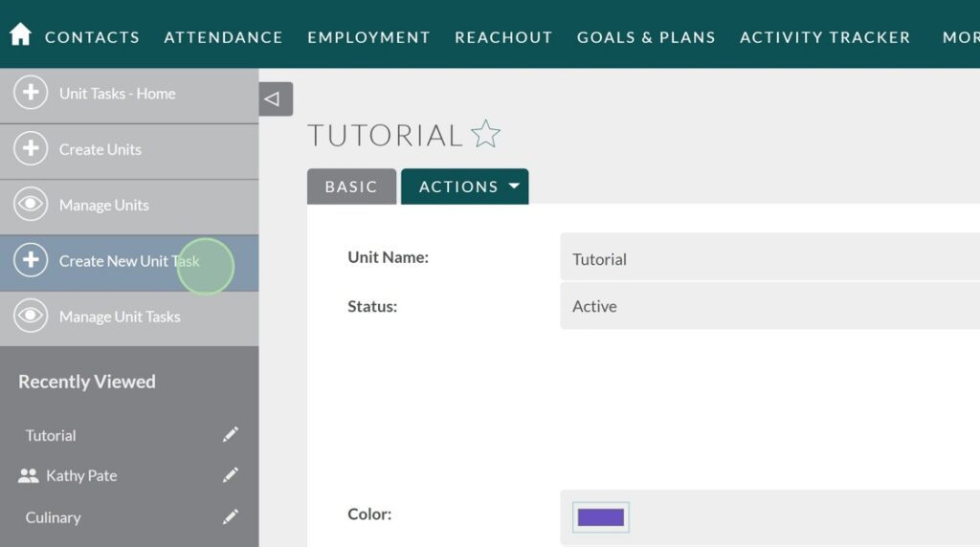The height and width of the screenshot is (547, 980).
Task: Click the eye icon for Manage Units
Action: [x=31, y=205]
